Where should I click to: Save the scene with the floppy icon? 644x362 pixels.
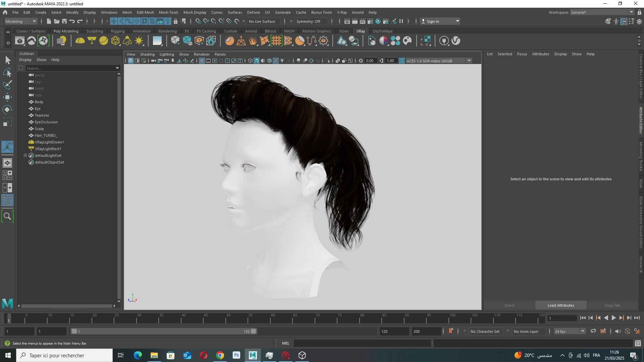click(x=64, y=21)
